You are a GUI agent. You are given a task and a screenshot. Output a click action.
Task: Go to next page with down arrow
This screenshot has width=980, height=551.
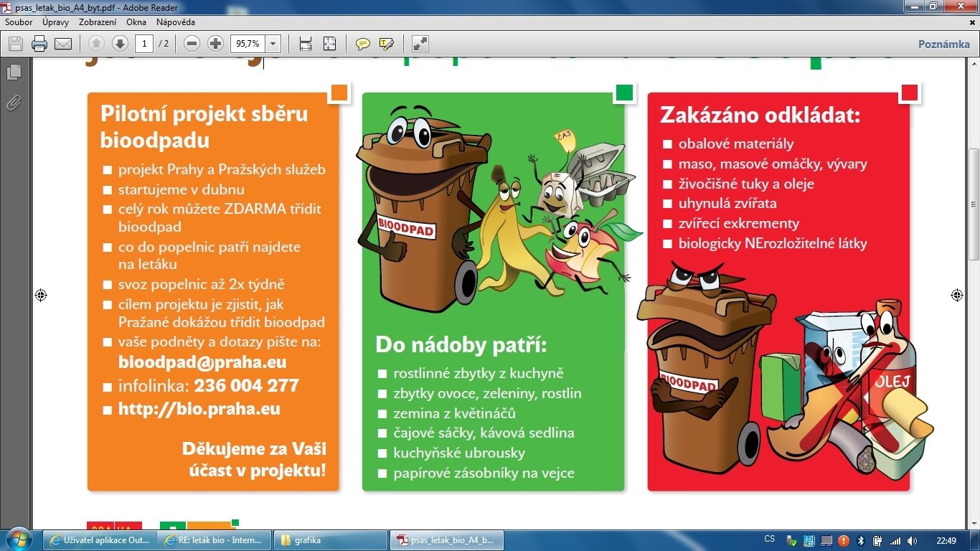[120, 44]
